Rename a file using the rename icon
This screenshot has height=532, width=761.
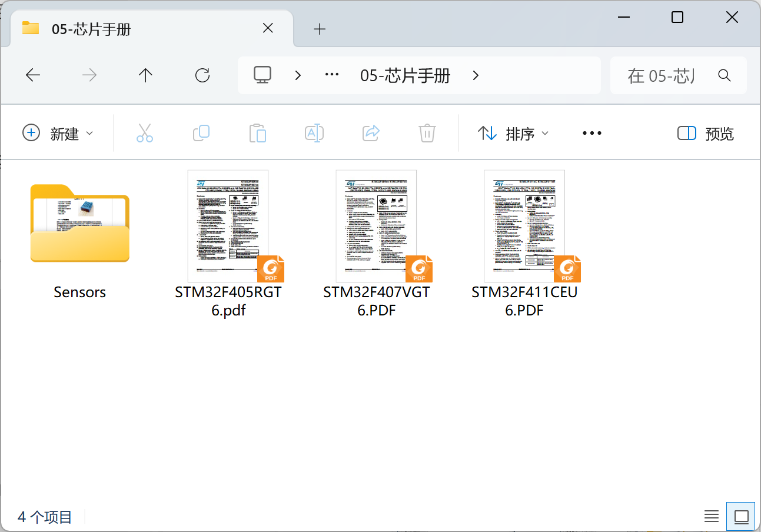[314, 133]
